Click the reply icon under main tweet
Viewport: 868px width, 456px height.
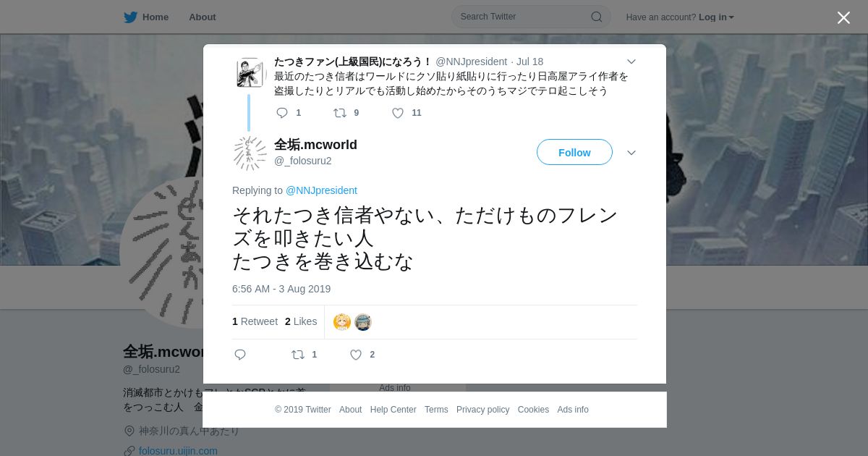tap(240, 355)
